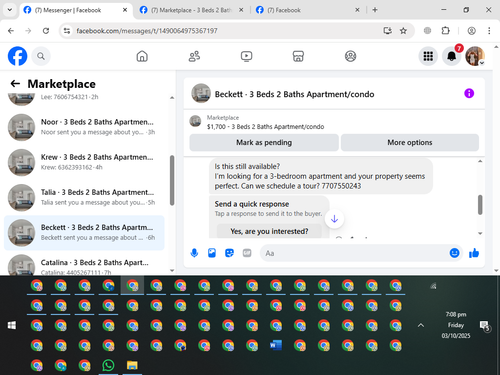Bookmark this page with the star icon
The image size is (500, 375).
tap(403, 31)
